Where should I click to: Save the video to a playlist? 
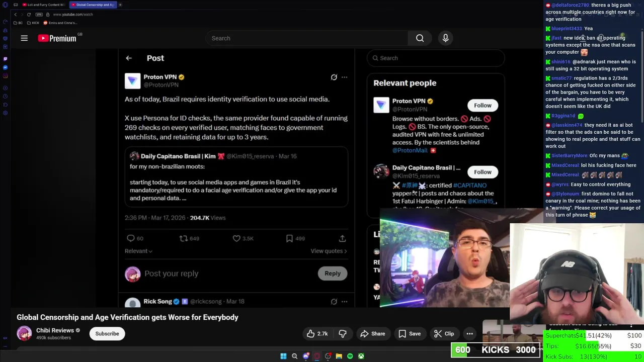tap(410, 334)
